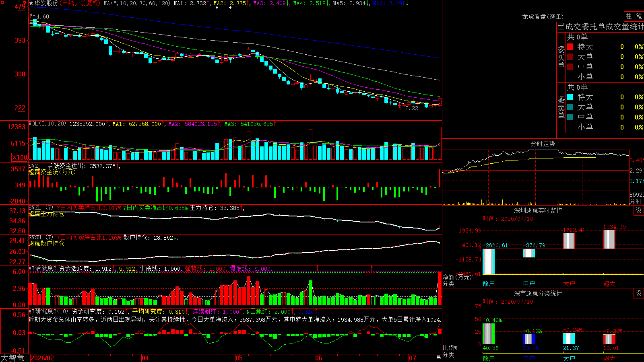This screenshot has height=362, width=644.
Task: Click the 06 month marker on timeline
Action: pos(319,358)
